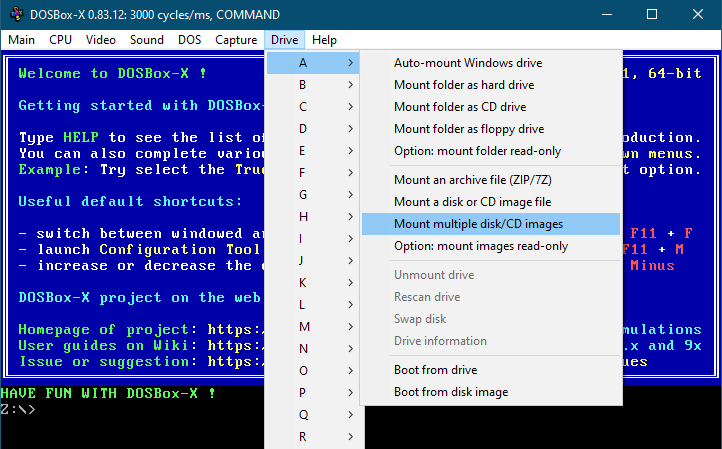Expand drive Q submenu
The image size is (722, 449).
tap(313, 415)
